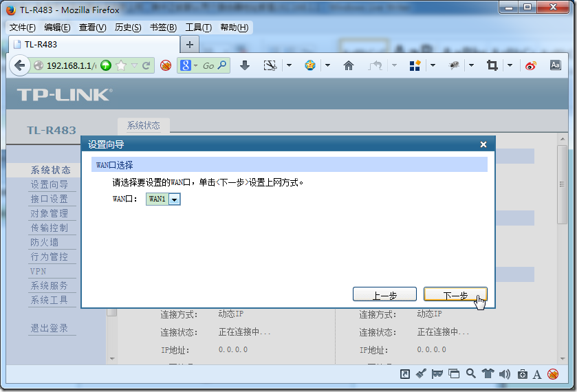The image size is (577, 392).
Task: Click the 上一步 button
Action: tap(384, 294)
